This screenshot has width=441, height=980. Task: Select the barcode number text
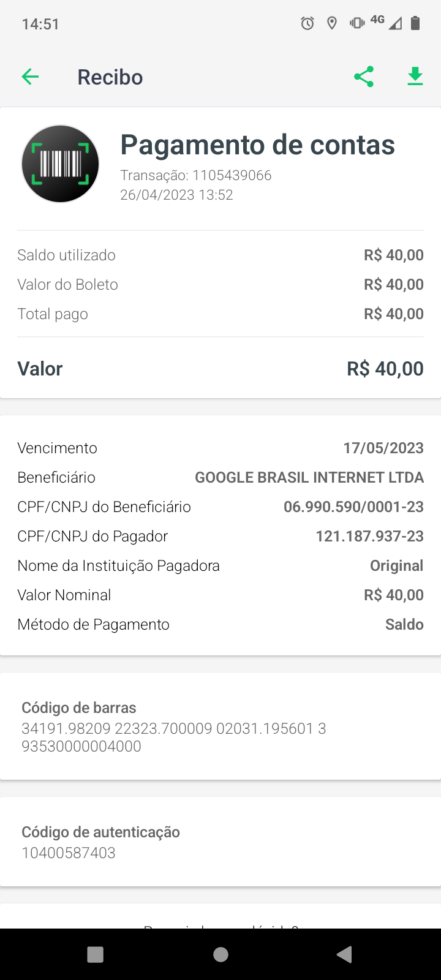click(x=173, y=737)
